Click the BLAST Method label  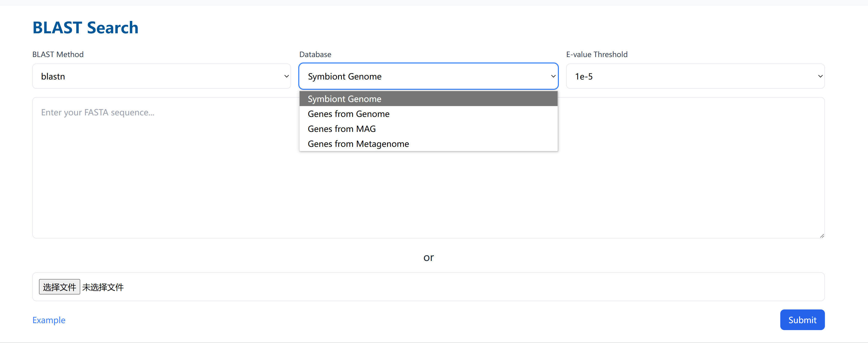pos(58,54)
